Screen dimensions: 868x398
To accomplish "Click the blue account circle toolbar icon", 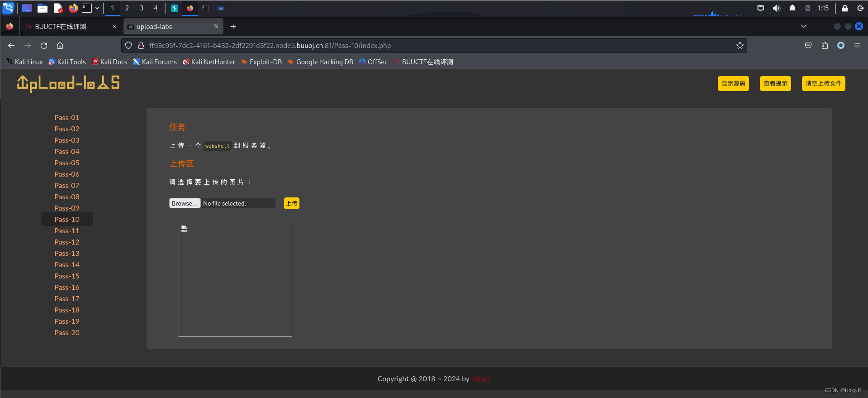I will click(x=841, y=45).
